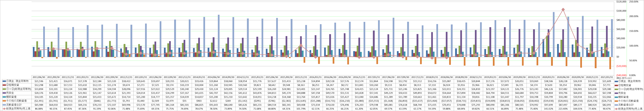
Task: Click the receivables value $57,341
Action: 374,93
